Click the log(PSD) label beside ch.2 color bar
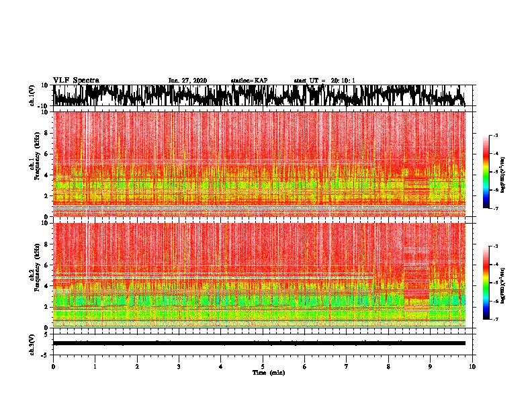Viewport: 532px width, 411px height. pyautogui.click(x=503, y=285)
